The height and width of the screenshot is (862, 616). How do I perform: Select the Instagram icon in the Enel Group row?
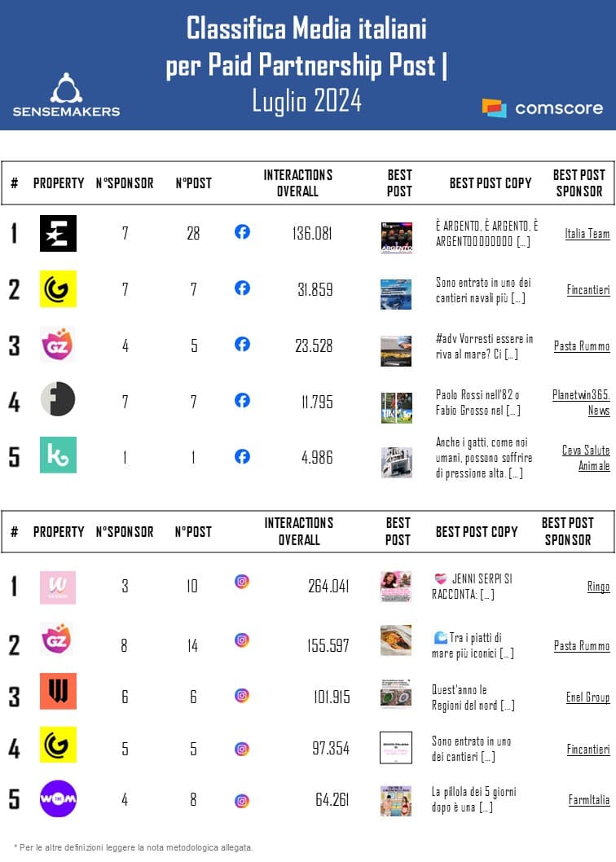click(242, 695)
